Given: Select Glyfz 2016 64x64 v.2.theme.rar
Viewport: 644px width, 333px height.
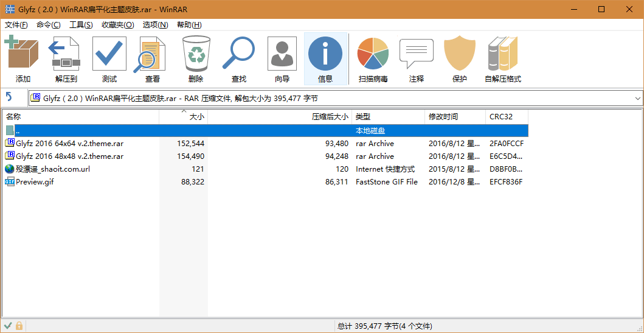Looking at the screenshot, I should (69, 144).
